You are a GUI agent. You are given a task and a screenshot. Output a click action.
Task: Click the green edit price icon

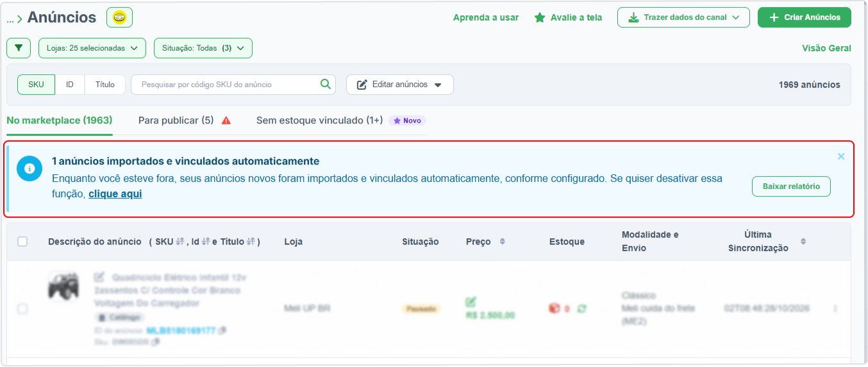coord(471,302)
